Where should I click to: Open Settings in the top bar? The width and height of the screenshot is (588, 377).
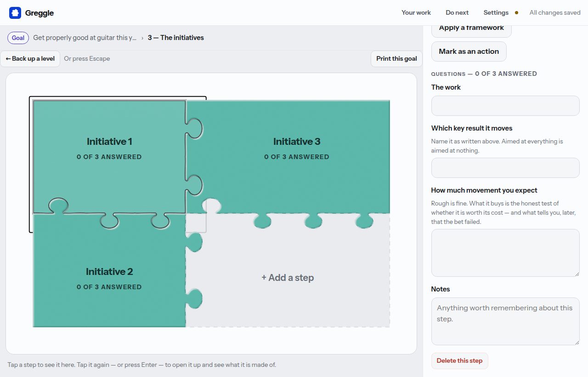[x=496, y=13]
